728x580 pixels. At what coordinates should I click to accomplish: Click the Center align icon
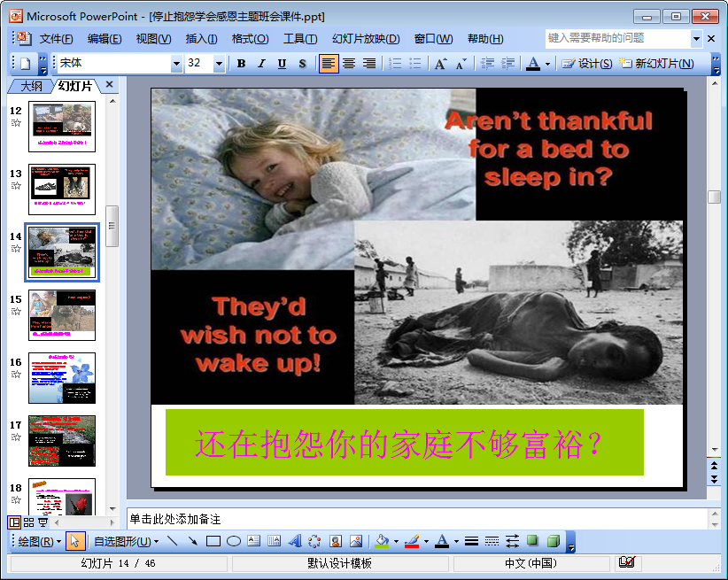pos(349,64)
